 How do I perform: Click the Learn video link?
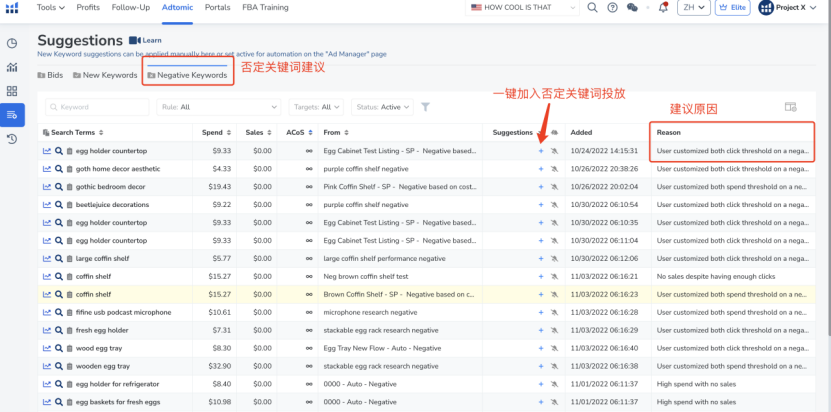point(145,41)
